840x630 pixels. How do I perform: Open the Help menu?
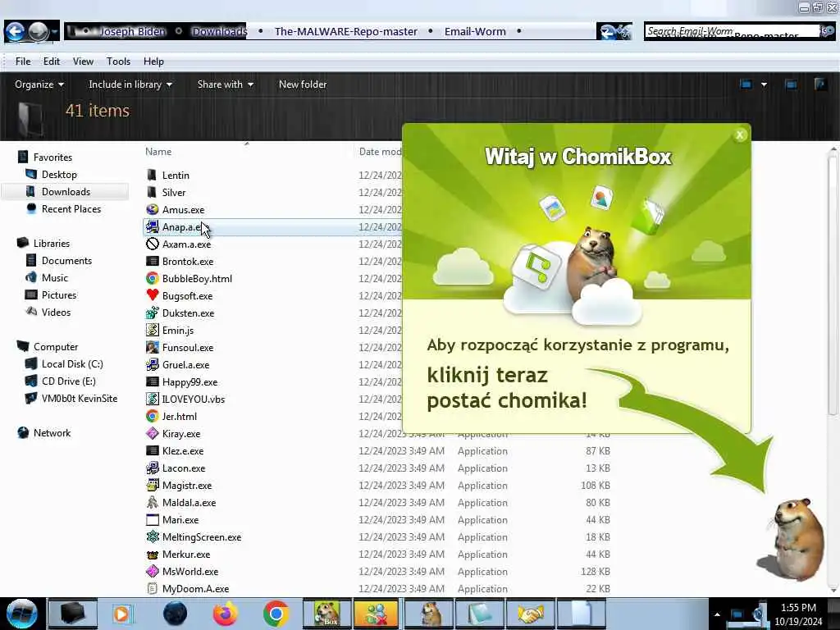(x=153, y=61)
